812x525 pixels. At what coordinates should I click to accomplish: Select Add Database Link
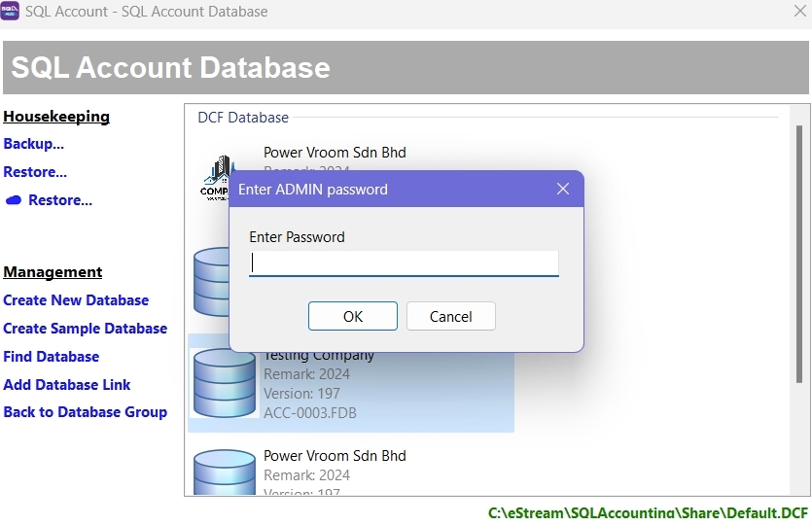(67, 385)
